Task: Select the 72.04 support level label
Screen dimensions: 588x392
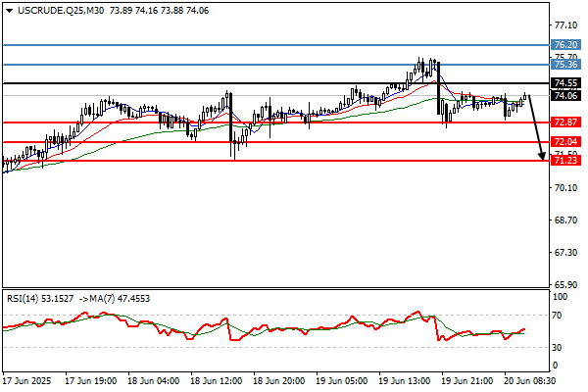Action: [565, 142]
